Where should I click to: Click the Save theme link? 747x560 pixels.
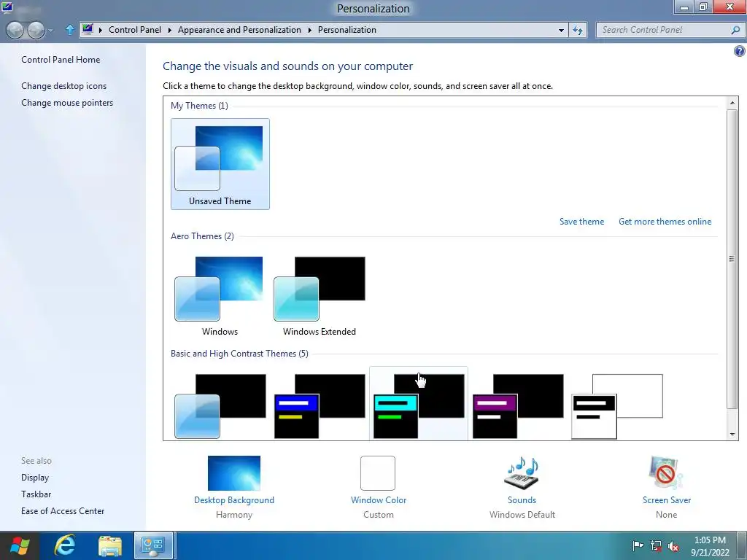coord(581,222)
